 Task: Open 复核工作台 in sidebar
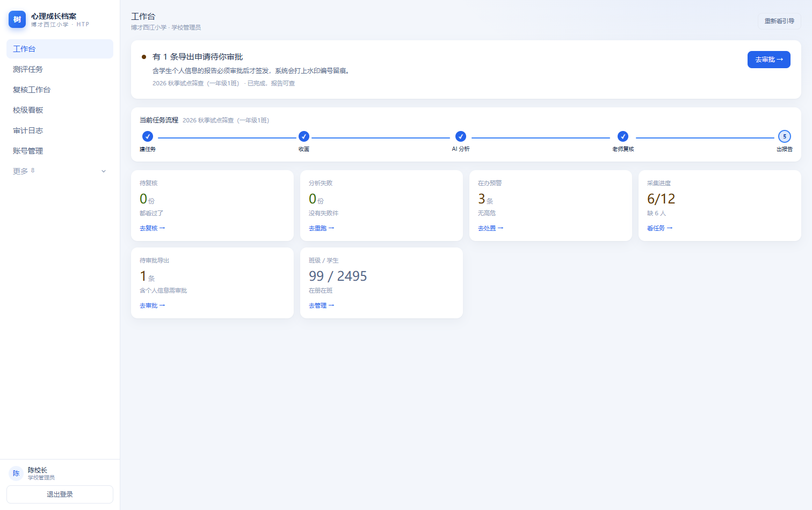60,90
